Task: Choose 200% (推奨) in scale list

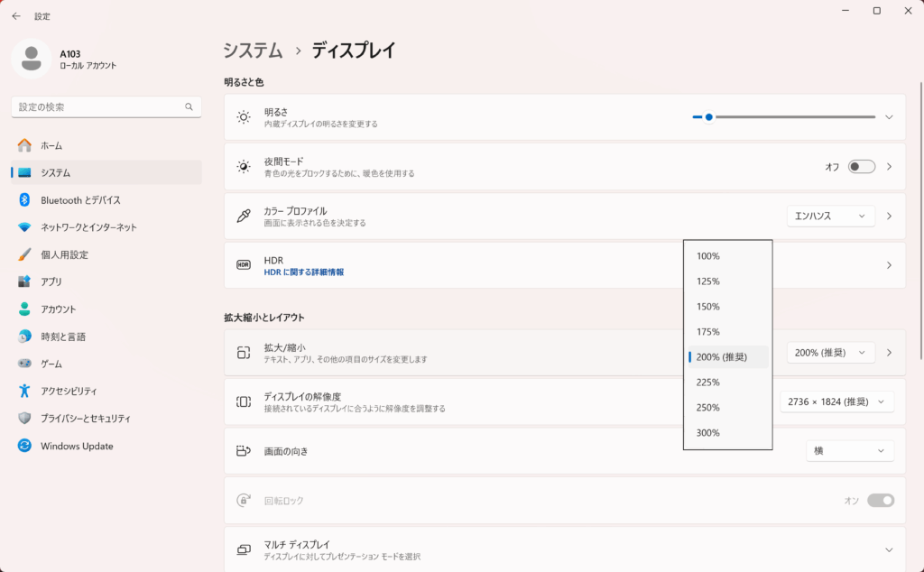Action: (x=728, y=357)
